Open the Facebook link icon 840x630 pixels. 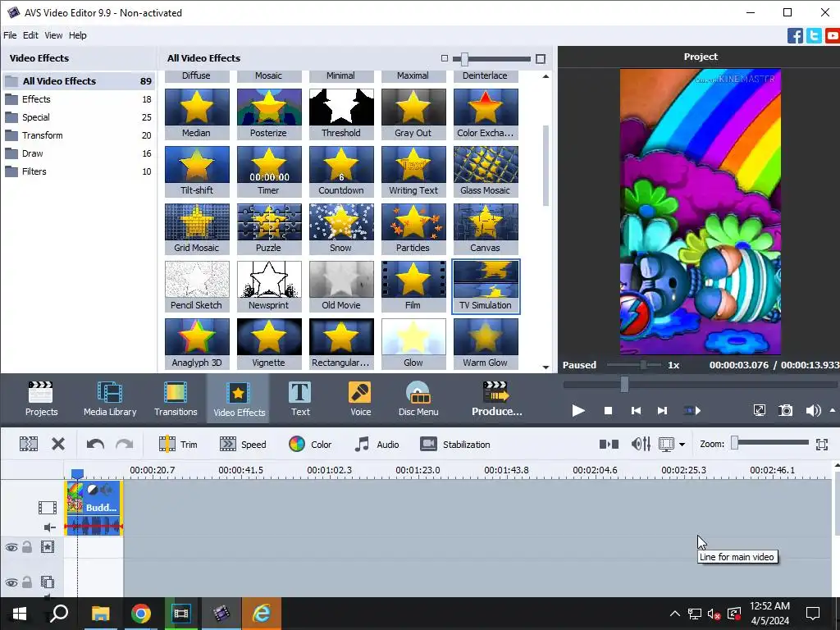click(x=795, y=35)
